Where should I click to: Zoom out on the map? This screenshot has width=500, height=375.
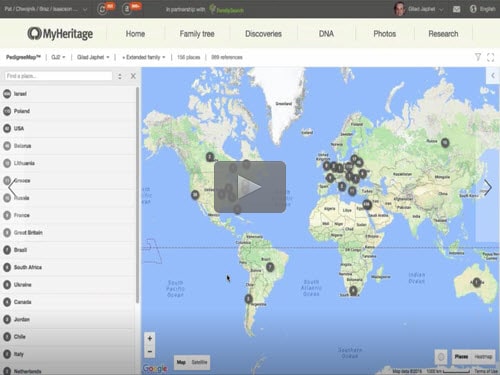(x=150, y=351)
